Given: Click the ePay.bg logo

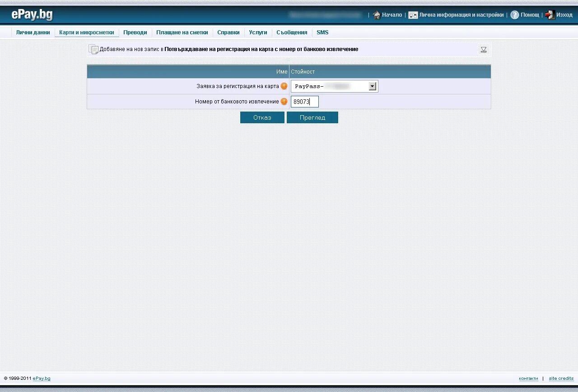Looking at the screenshot, I should [32, 15].
